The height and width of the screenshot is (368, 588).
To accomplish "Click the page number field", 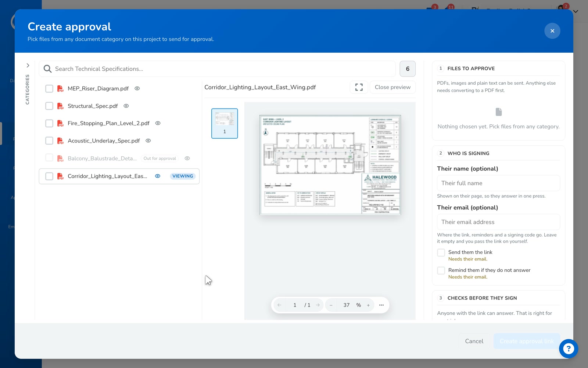I will pos(295,305).
